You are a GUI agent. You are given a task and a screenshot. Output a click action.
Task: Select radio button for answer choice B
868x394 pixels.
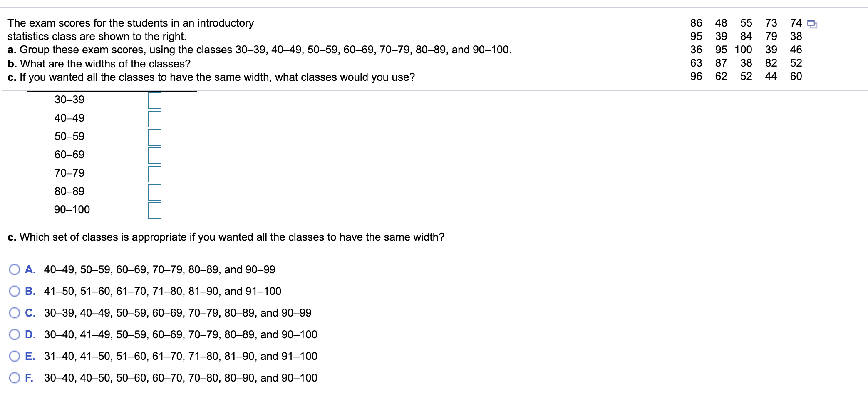(x=15, y=291)
